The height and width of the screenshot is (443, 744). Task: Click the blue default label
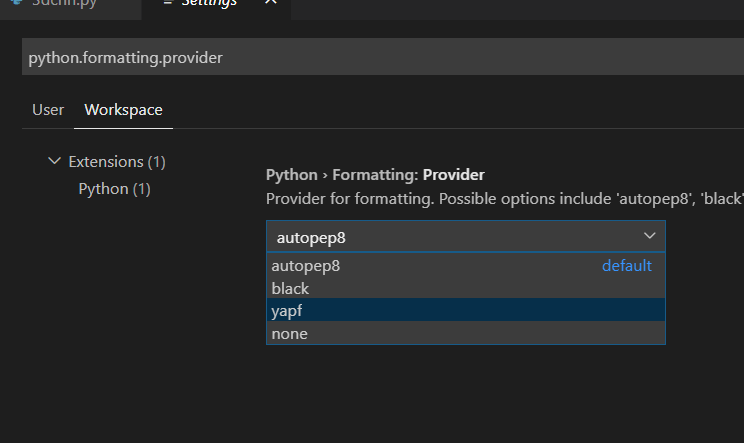click(x=626, y=266)
